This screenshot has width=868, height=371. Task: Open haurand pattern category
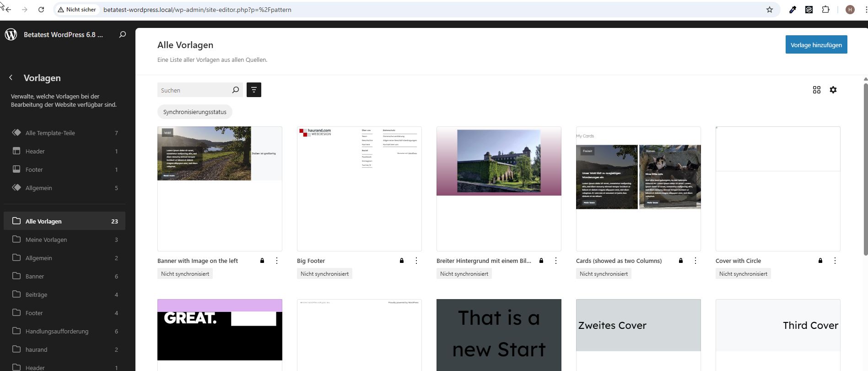(65, 349)
